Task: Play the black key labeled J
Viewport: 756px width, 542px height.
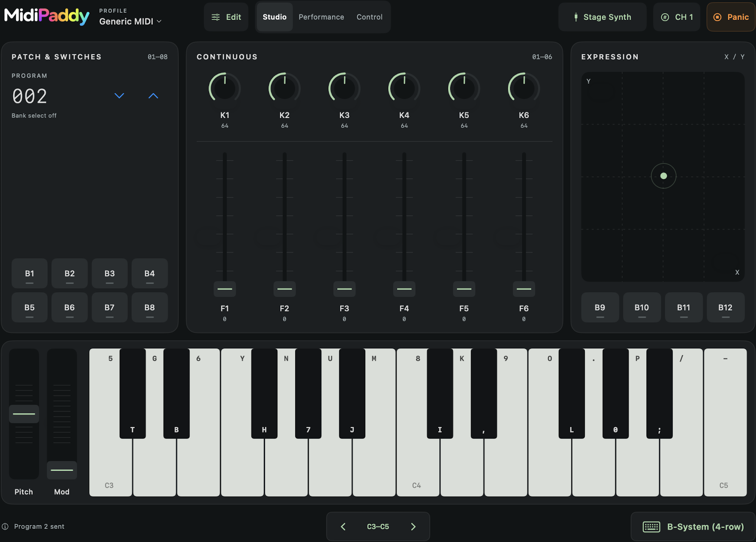Action: pyautogui.click(x=352, y=393)
